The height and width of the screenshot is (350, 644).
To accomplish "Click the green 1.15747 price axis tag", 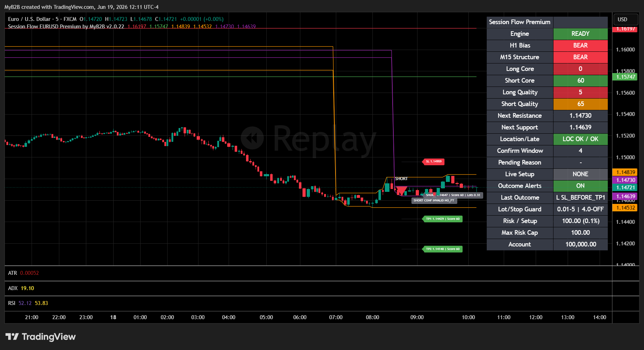I will pyautogui.click(x=625, y=77).
